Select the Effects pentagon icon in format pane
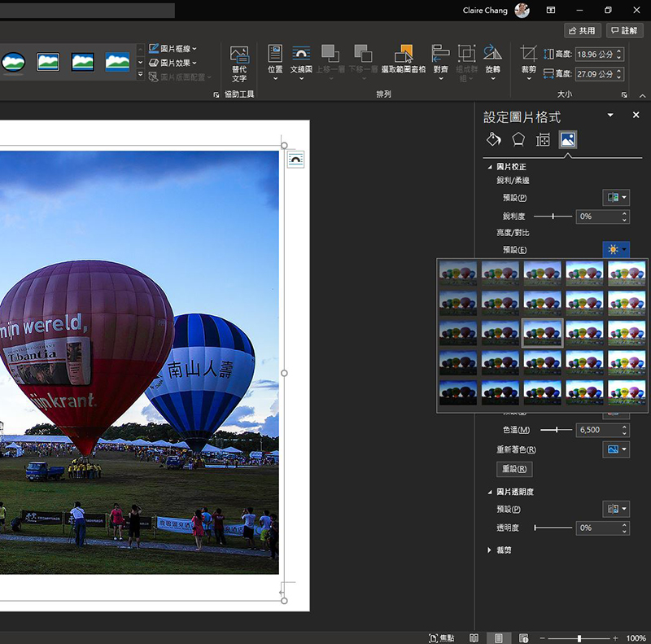 coord(518,139)
